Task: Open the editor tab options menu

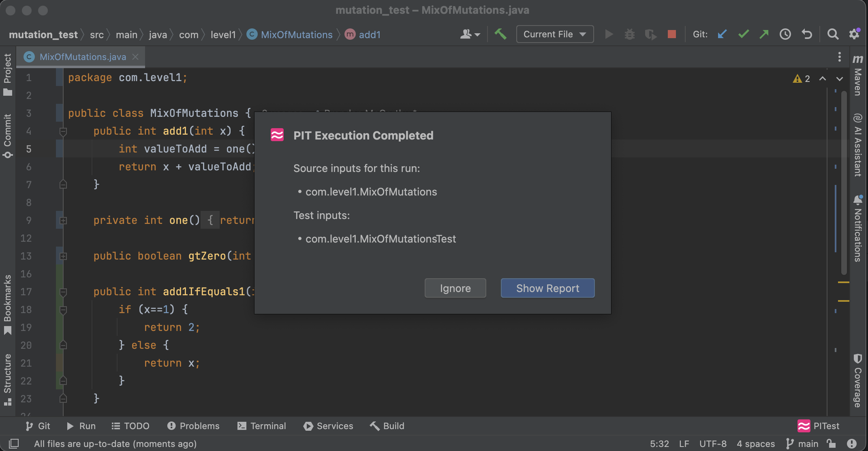Action: pos(839,57)
